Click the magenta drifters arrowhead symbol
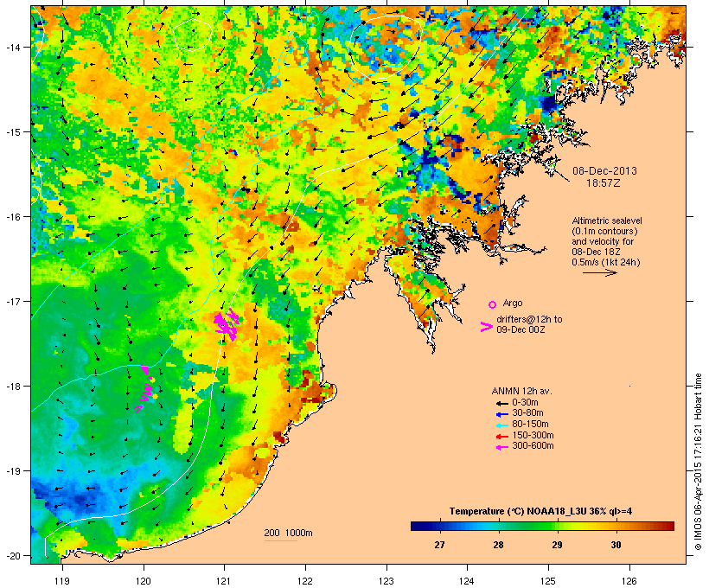Image resolution: width=709 pixels, height=588 pixels. click(x=486, y=327)
